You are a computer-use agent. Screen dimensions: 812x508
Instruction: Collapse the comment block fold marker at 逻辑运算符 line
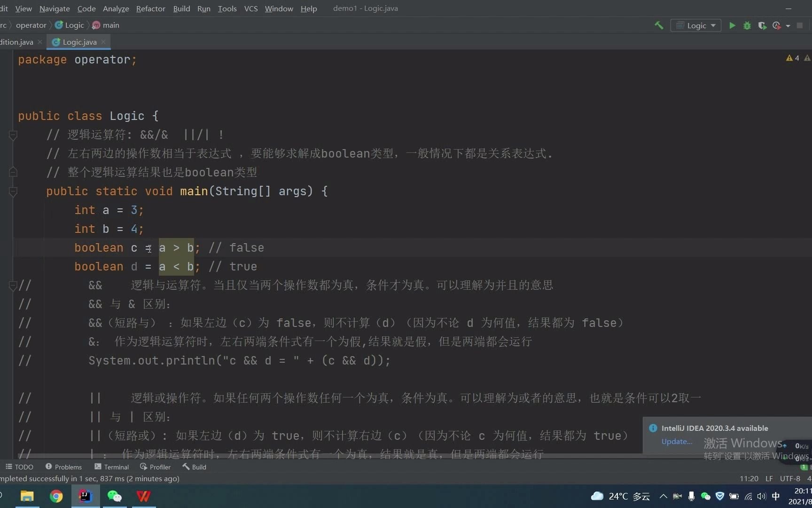click(x=13, y=135)
